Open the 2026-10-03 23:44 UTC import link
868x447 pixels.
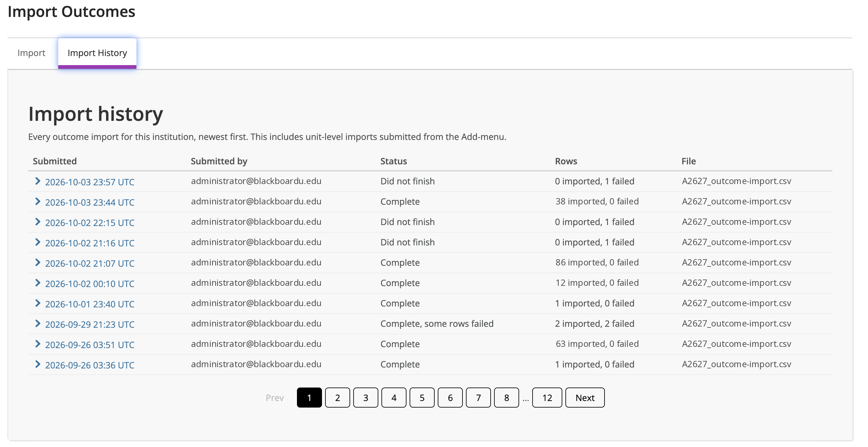(x=89, y=202)
